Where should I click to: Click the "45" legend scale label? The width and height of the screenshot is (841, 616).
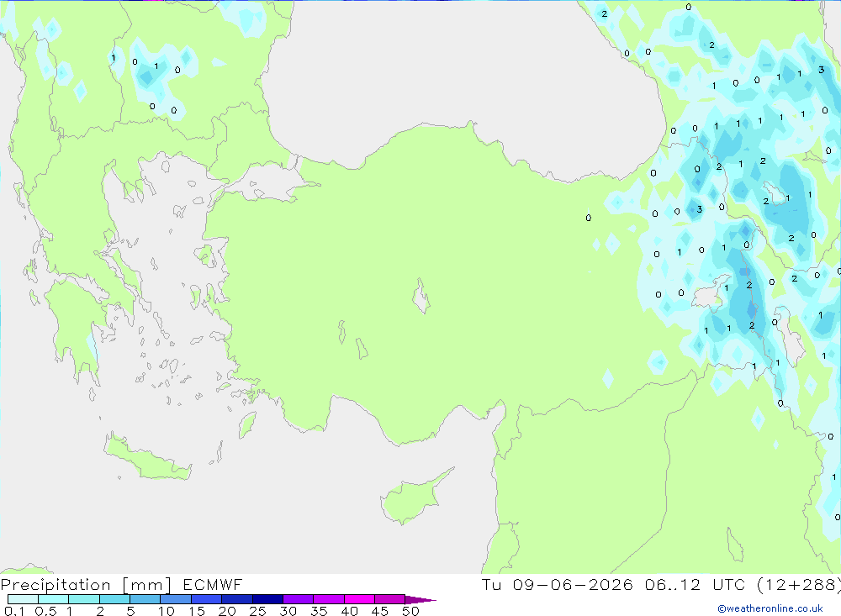[x=380, y=611]
